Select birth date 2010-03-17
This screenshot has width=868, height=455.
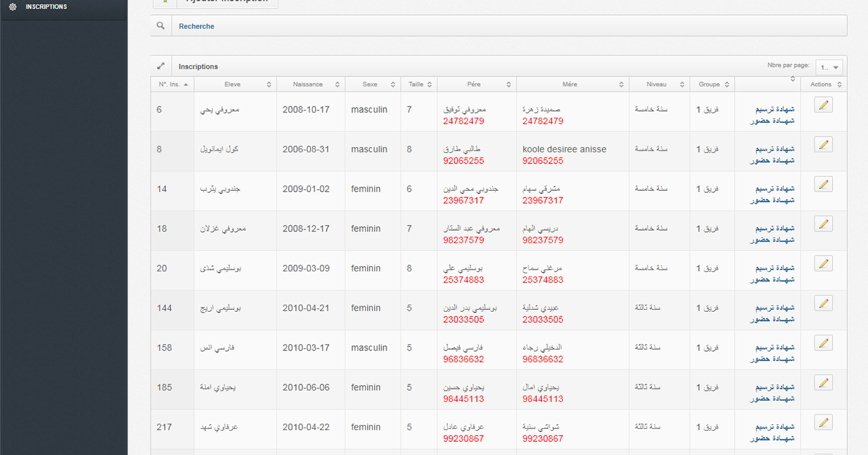pyautogui.click(x=306, y=348)
